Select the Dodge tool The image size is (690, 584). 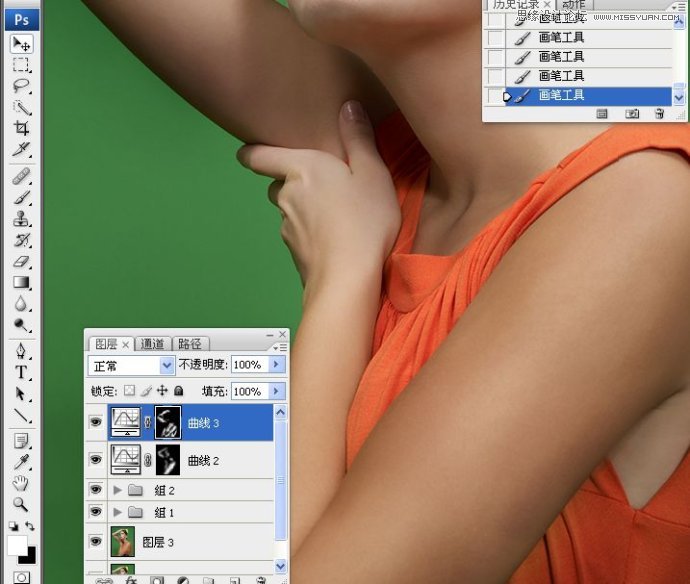[x=21, y=325]
